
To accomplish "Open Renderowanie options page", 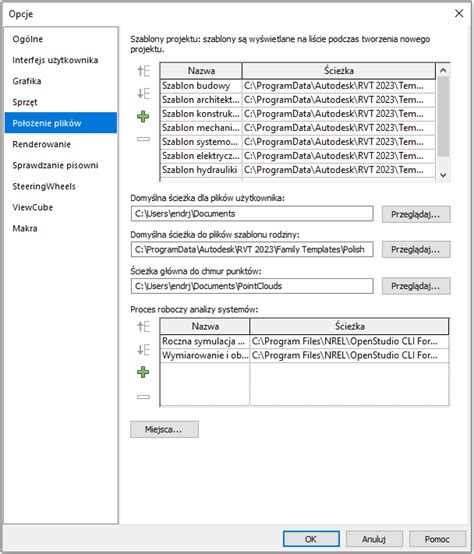I will tap(61, 144).
